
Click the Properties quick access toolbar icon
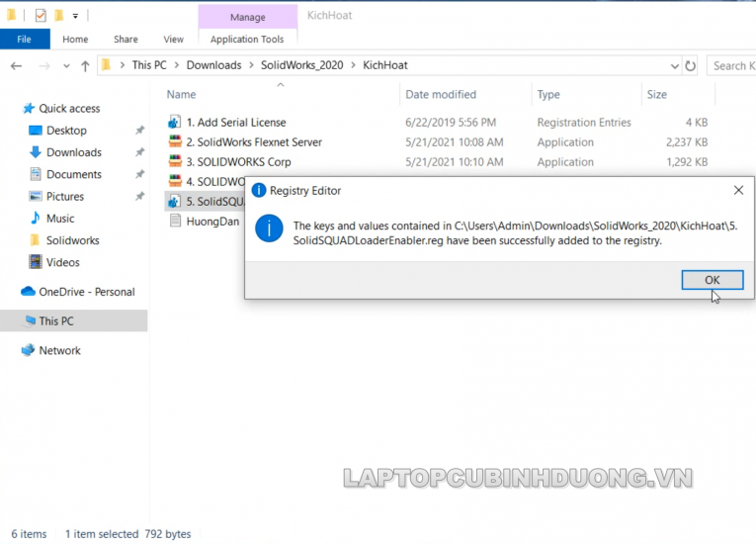(41, 16)
